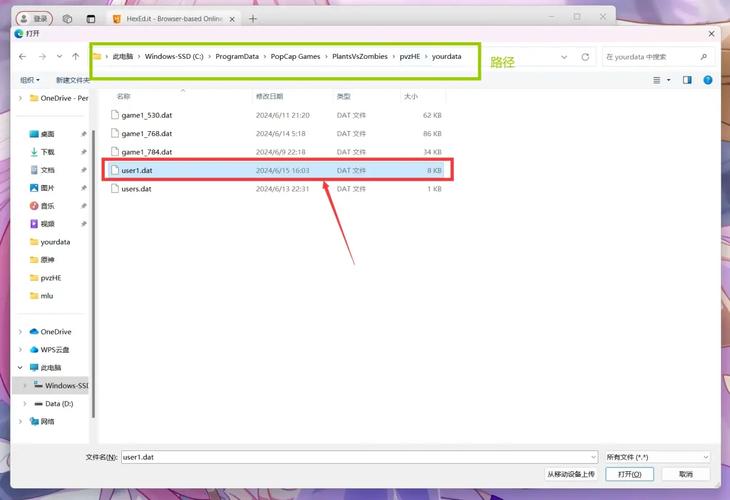
Task: Select Data (D:) drive in sidebar
Action: point(59,404)
